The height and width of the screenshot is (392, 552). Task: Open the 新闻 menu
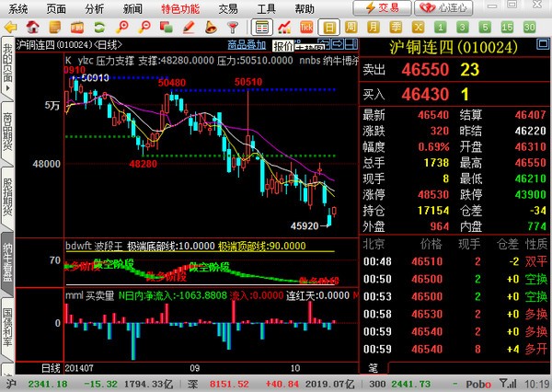pyautogui.click(x=132, y=9)
